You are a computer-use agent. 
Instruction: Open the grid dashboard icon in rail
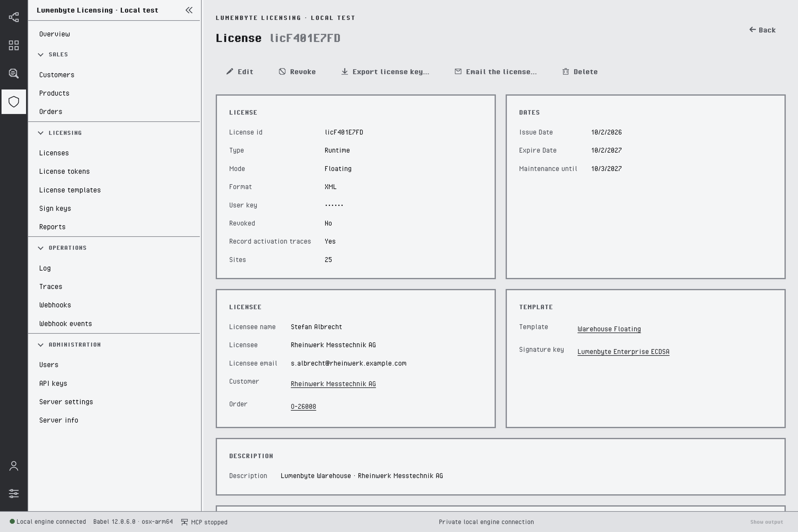click(13, 45)
